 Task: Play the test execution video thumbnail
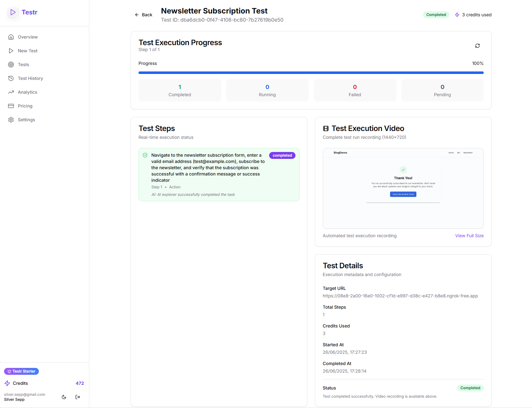coord(403,188)
